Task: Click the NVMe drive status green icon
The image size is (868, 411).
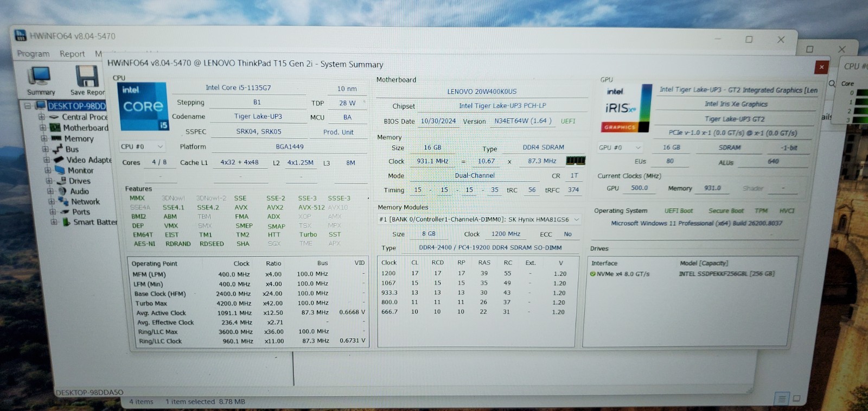Action: pos(592,274)
